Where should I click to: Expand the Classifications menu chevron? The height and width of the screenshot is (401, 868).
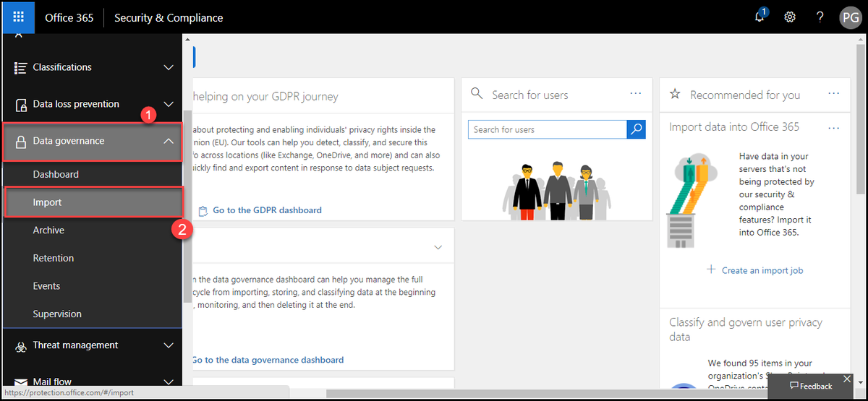coord(169,67)
